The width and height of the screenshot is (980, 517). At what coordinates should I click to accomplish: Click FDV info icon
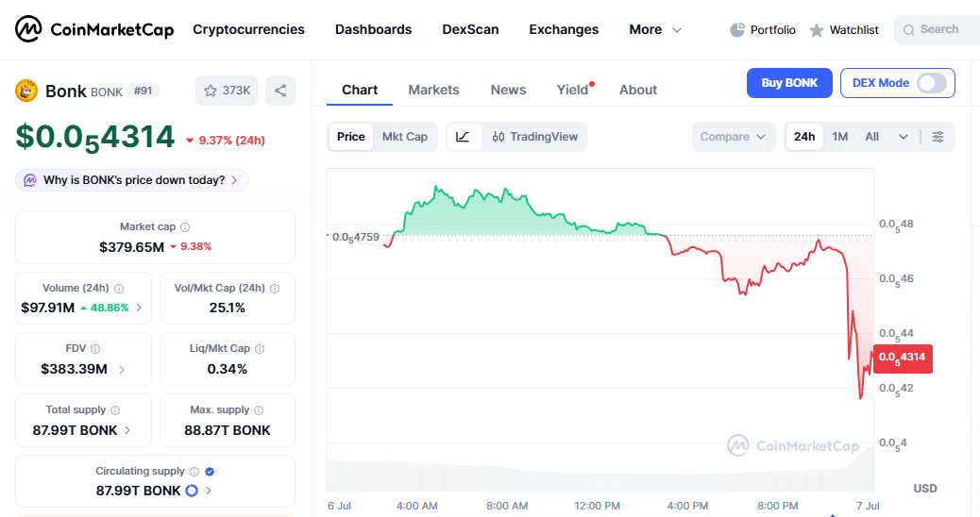(x=95, y=349)
